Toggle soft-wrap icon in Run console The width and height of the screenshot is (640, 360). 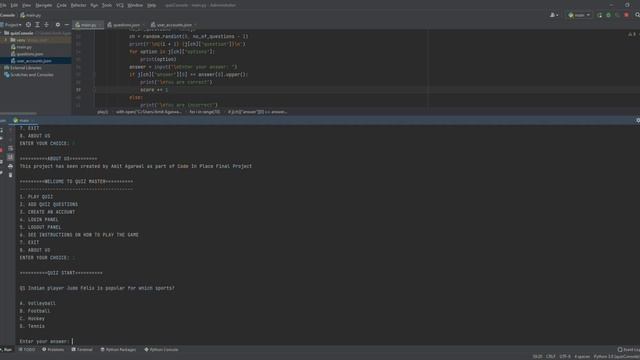pos(10,149)
